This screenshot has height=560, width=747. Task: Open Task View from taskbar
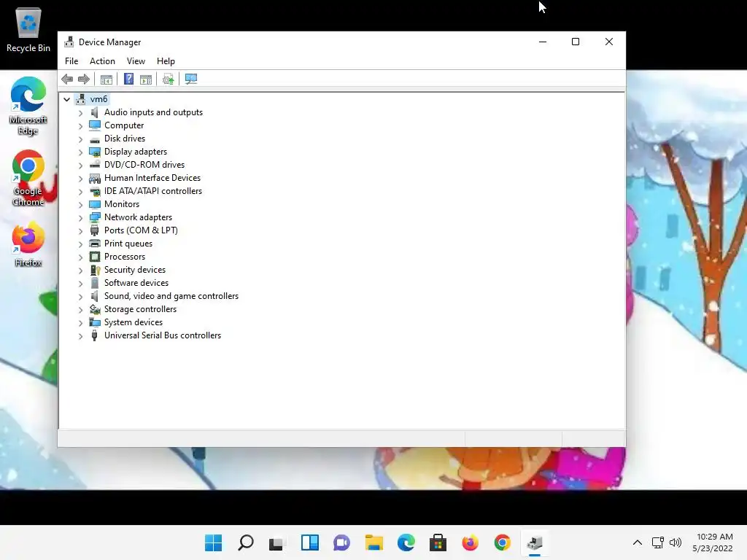(x=276, y=542)
